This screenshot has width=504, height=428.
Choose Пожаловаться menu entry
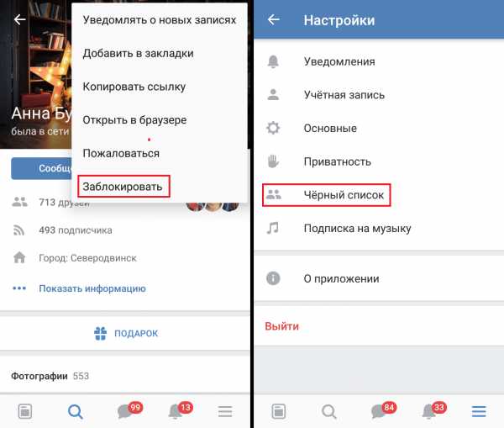coord(121,153)
